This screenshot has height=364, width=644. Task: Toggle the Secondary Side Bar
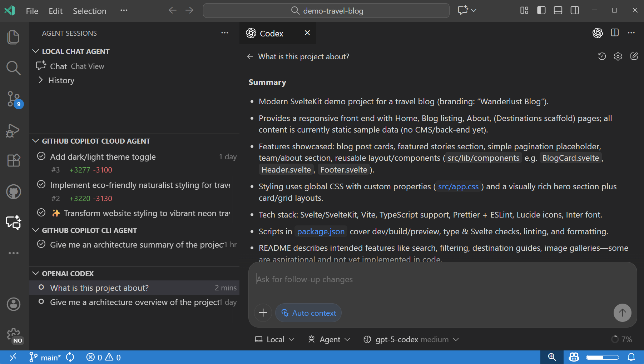pos(574,10)
